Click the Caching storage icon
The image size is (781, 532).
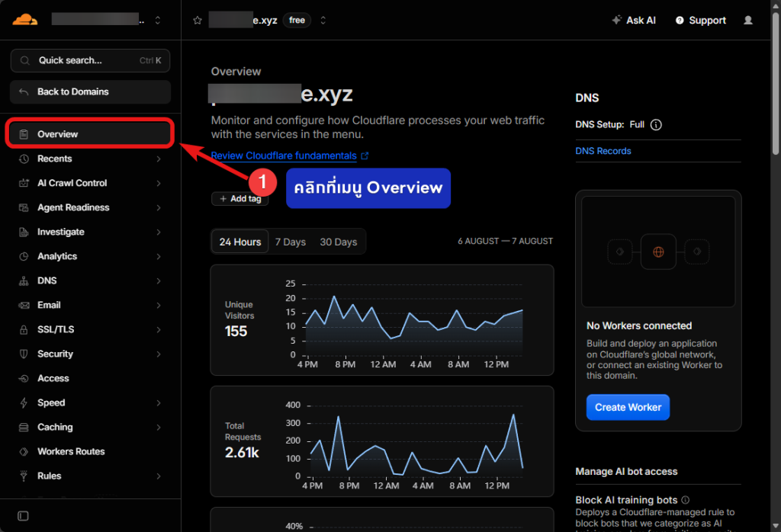(x=24, y=427)
